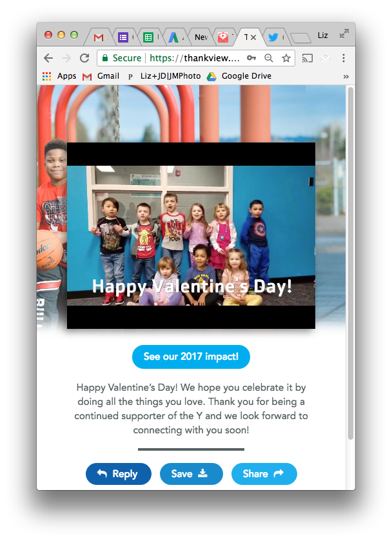Image resolution: width=392 pixels, height=541 pixels.
Task: Reload the page
Action: pos(84,58)
